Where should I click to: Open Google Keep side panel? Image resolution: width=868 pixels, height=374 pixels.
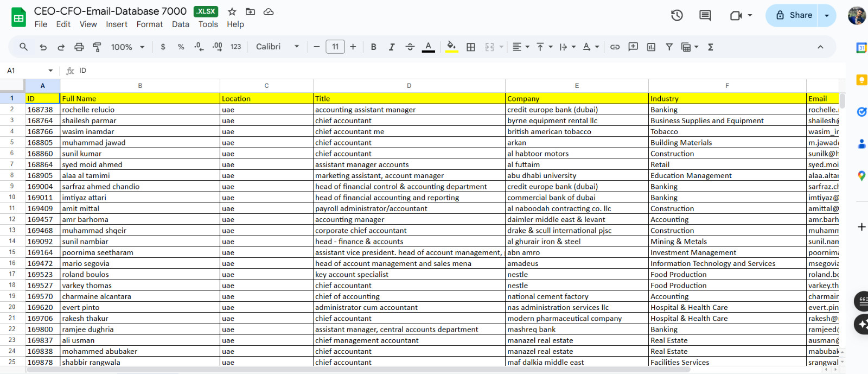[861, 80]
